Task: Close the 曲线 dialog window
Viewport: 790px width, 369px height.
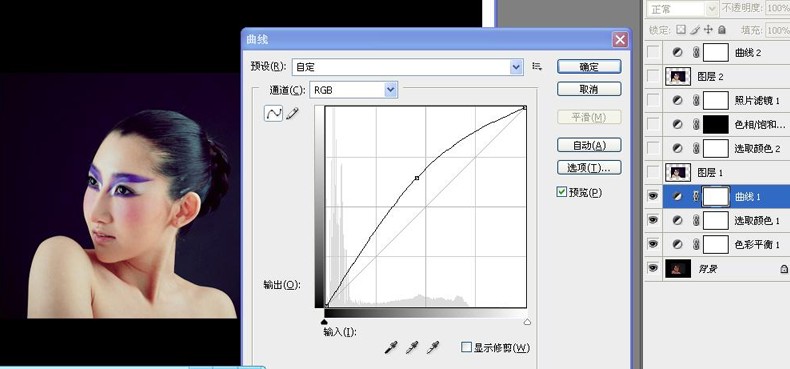Action: (620, 39)
